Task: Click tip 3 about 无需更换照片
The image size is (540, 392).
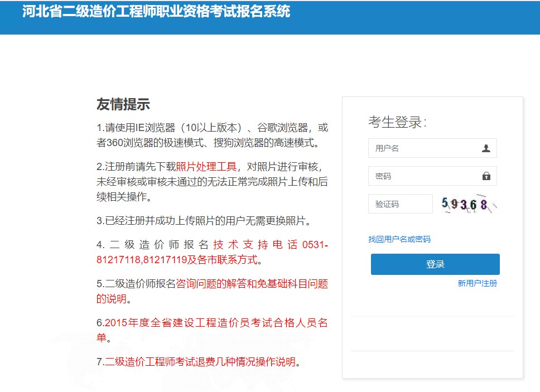Action: pos(203,220)
